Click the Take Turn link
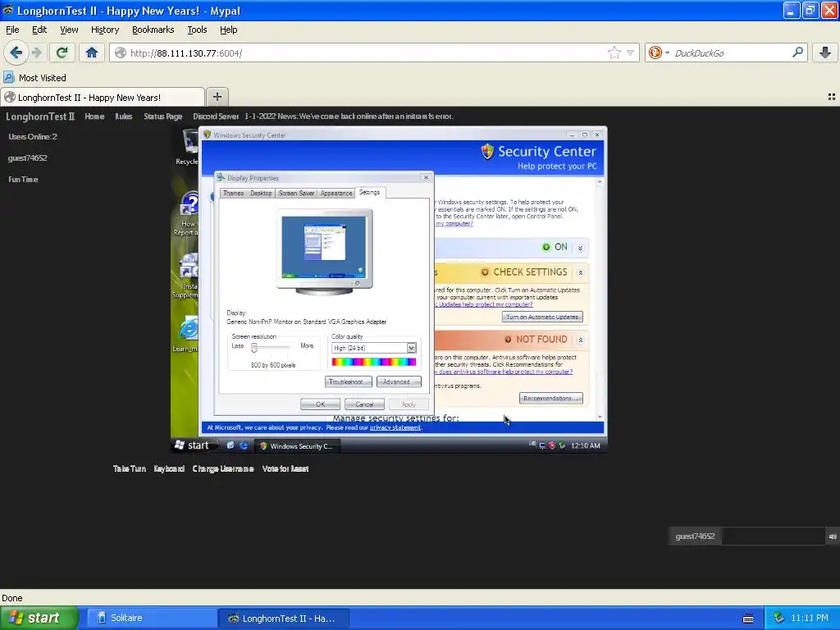The width and height of the screenshot is (840, 630). click(129, 468)
